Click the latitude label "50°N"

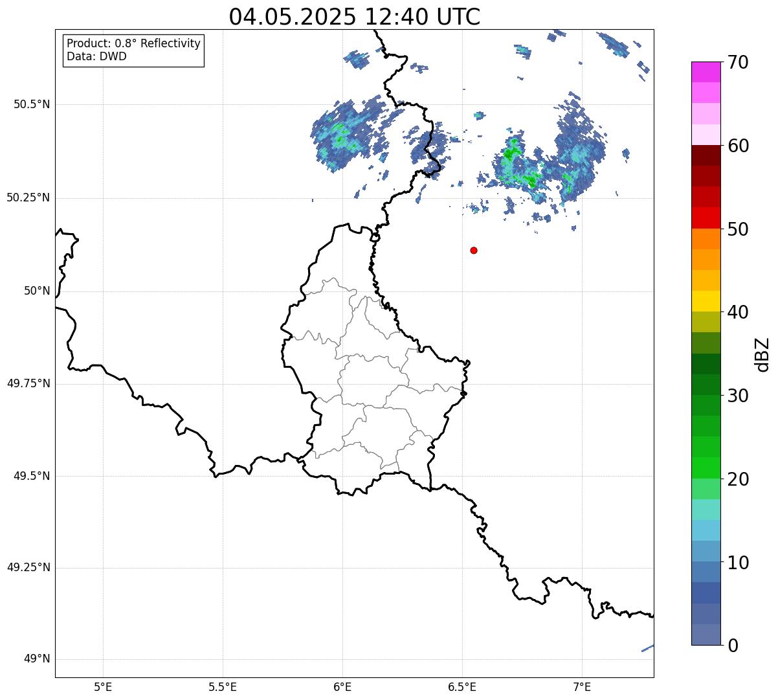(37, 291)
